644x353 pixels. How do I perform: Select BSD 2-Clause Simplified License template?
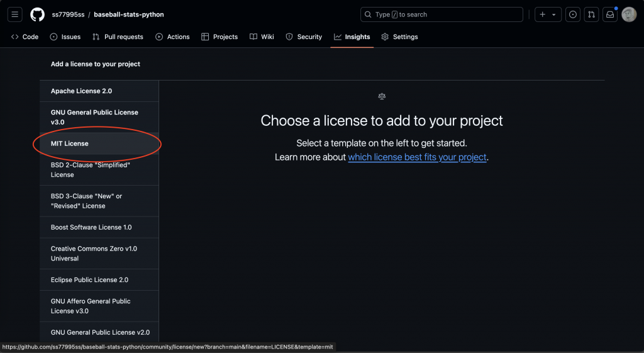point(99,170)
